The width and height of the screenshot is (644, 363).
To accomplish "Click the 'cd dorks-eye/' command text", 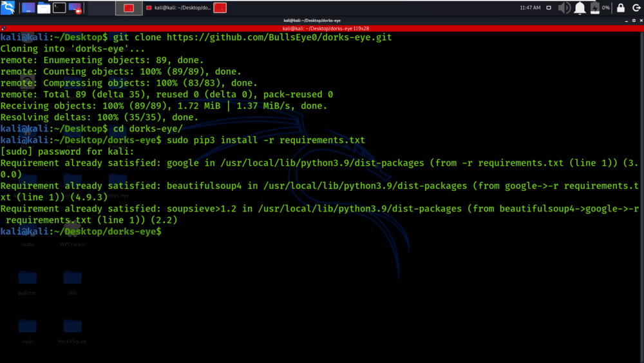I will 148,129.
